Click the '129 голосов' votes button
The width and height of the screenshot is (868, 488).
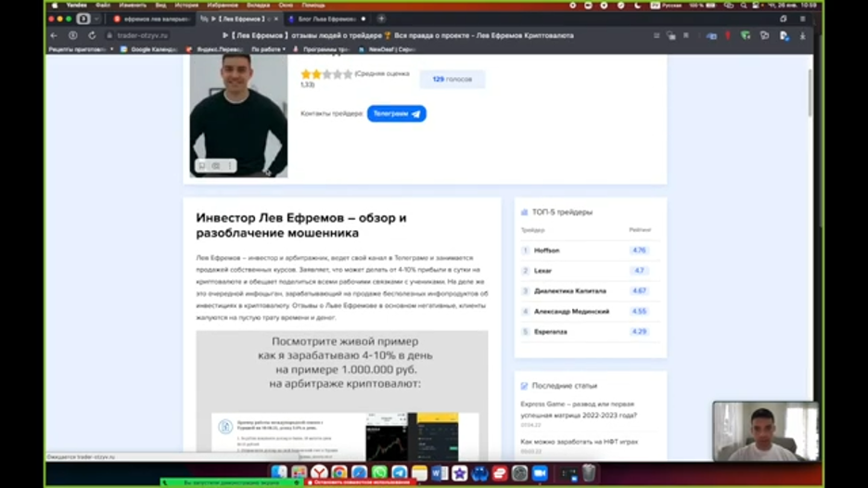pyautogui.click(x=453, y=79)
